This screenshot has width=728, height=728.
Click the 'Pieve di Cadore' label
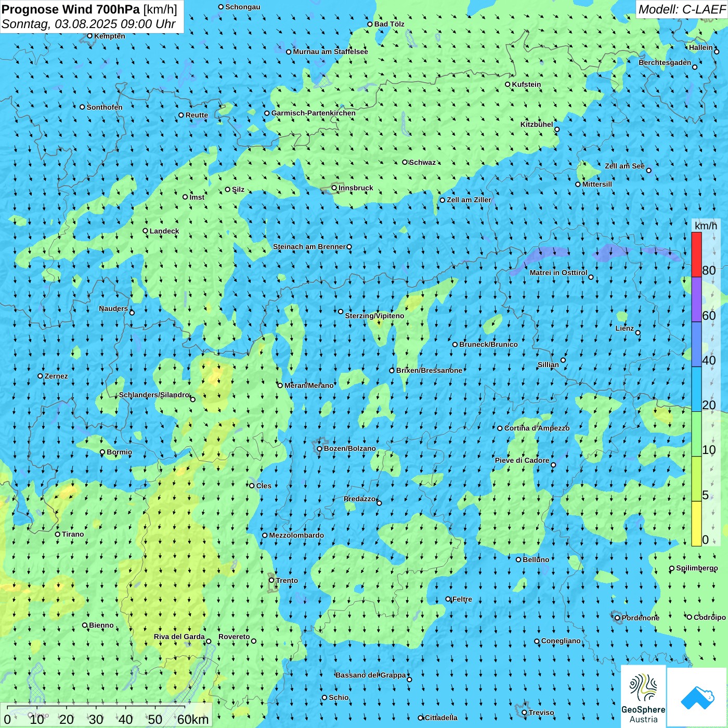point(522,460)
